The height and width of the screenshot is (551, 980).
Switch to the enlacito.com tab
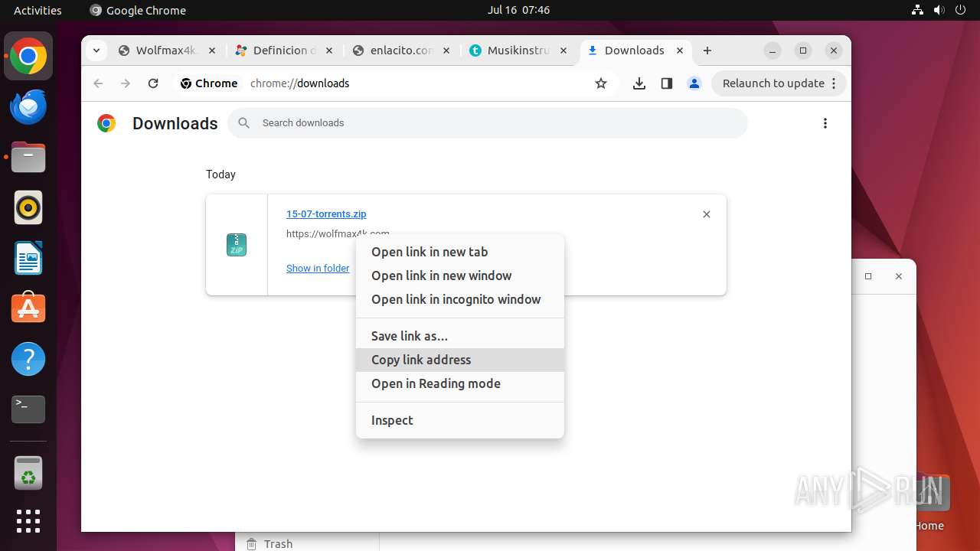coord(401,51)
